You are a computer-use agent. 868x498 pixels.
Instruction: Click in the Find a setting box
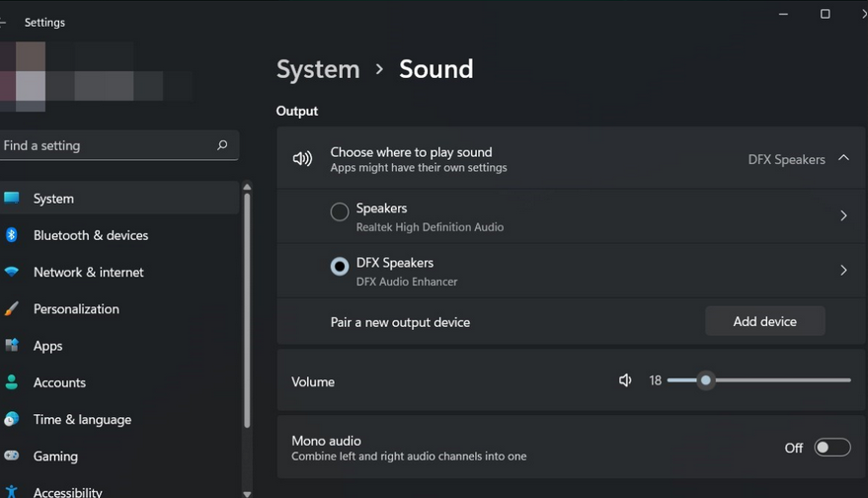coord(119,145)
